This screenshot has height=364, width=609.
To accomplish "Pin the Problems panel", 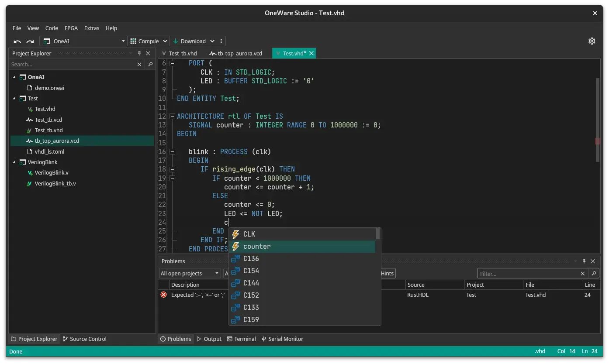I will coord(584,261).
